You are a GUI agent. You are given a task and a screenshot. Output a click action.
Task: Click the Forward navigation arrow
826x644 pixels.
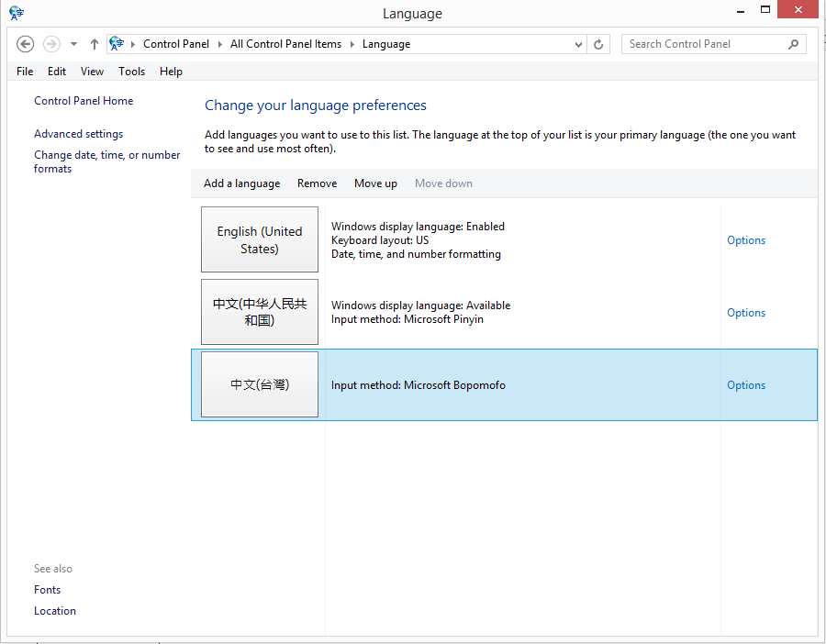(51, 44)
